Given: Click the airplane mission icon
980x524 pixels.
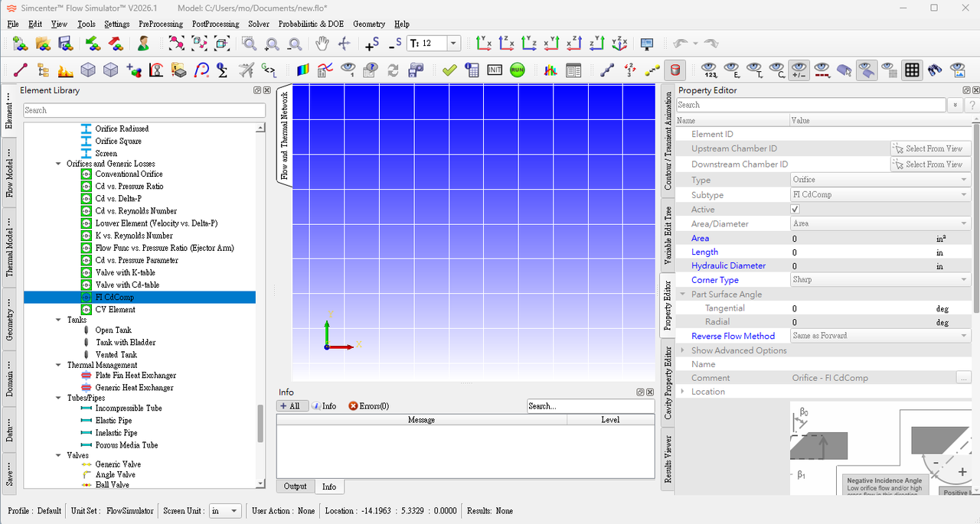Looking at the screenshot, I should [246, 70].
